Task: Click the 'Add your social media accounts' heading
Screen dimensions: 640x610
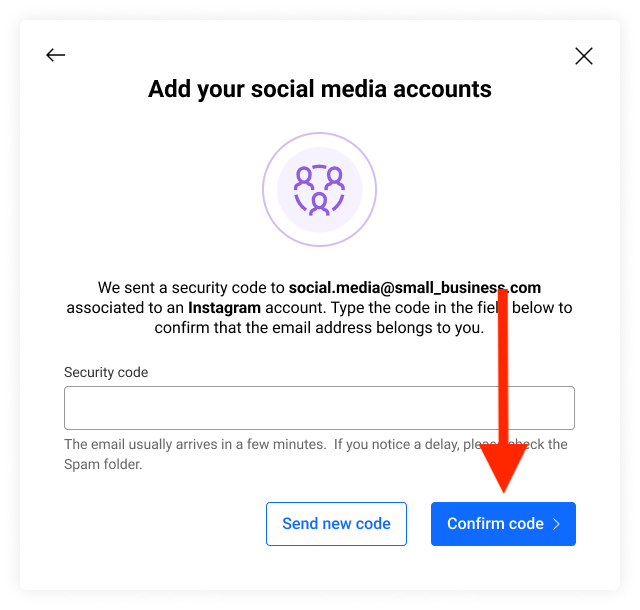Action: pyautogui.click(x=320, y=89)
